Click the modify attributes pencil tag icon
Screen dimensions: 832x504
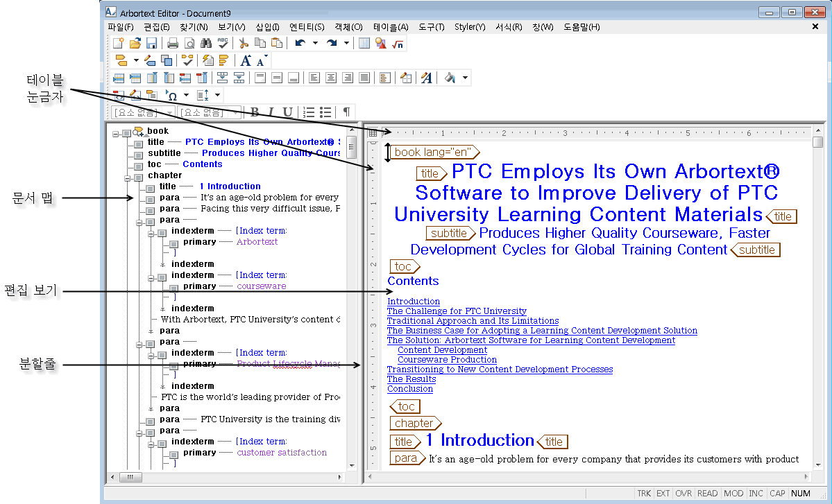click(150, 60)
